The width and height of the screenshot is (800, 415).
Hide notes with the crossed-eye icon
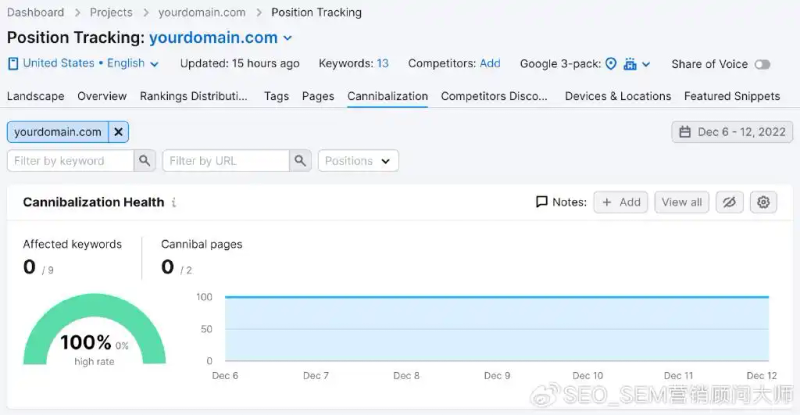[x=730, y=202]
